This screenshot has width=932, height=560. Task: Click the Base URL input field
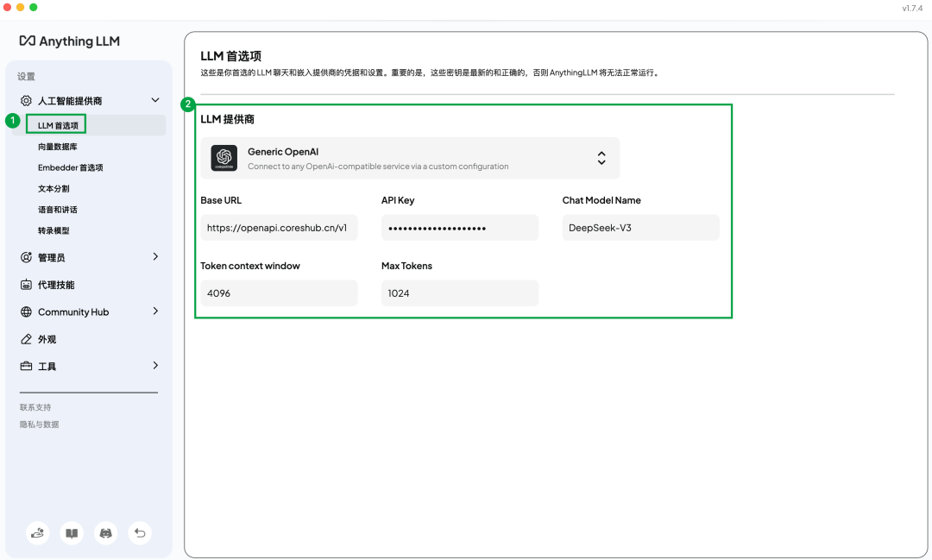pos(279,228)
